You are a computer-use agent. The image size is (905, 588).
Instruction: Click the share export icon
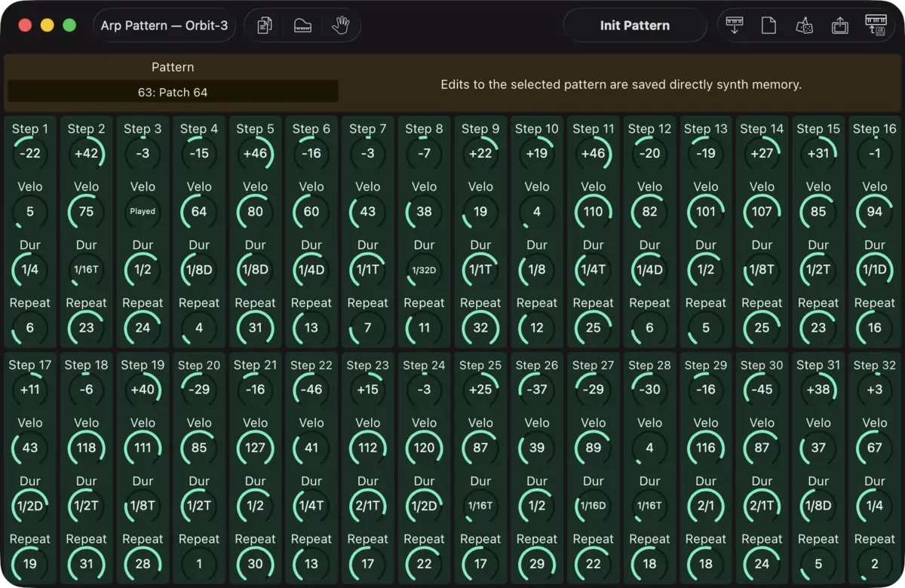click(x=839, y=26)
